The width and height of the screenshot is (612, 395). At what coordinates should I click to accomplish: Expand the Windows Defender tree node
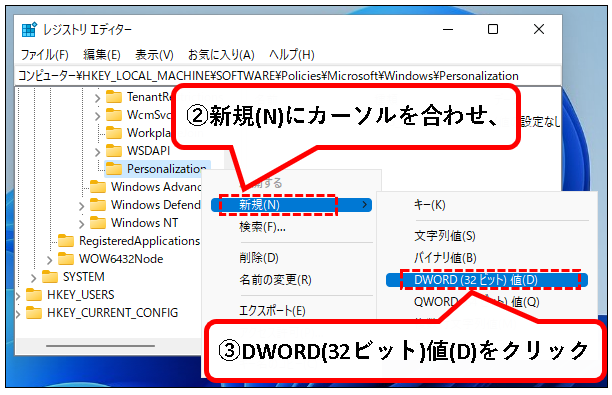(81, 206)
